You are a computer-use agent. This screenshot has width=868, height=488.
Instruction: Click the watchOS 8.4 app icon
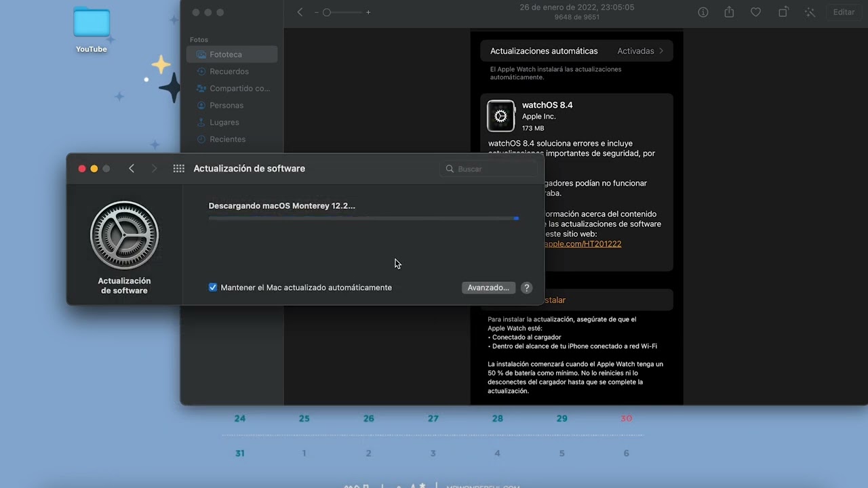point(501,116)
